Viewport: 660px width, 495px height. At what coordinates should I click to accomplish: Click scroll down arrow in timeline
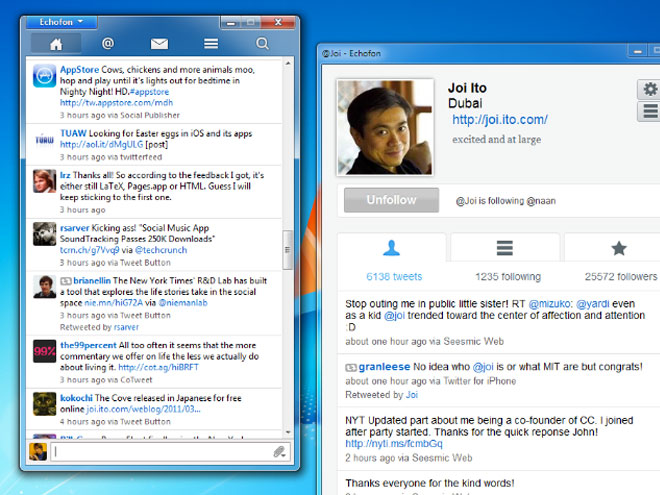point(288,432)
